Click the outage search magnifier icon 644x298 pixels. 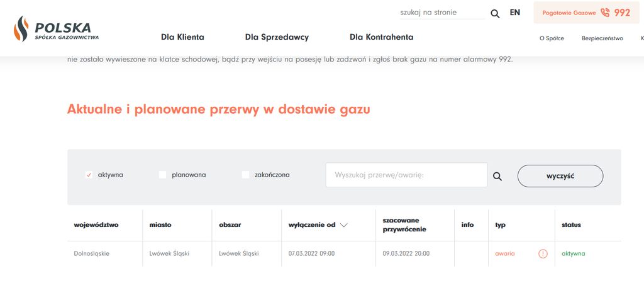[497, 177]
